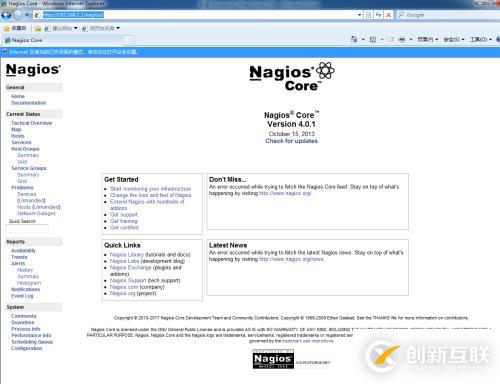Click the stop loading X icon
This screenshot has width=500, height=384.
pos(388,15)
